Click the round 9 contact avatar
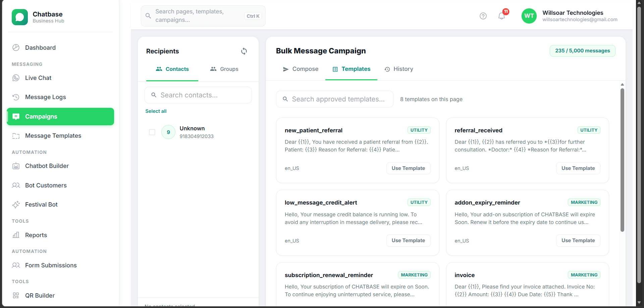The width and height of the screenshot is (644, 308). tap(168, 132)
